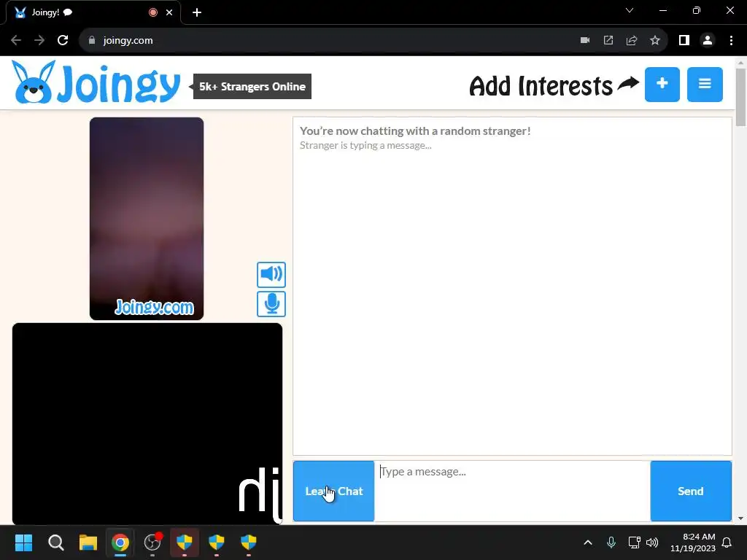The width and height of the screenshot is (747, 560).
Task: Open the notification center bell
Action: point(727,542)
